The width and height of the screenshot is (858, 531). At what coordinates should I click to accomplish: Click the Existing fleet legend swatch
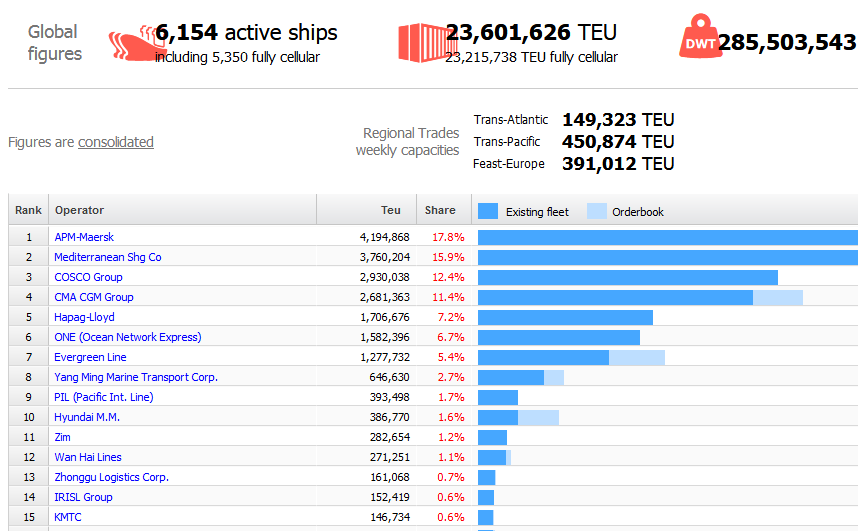[488, 211]
